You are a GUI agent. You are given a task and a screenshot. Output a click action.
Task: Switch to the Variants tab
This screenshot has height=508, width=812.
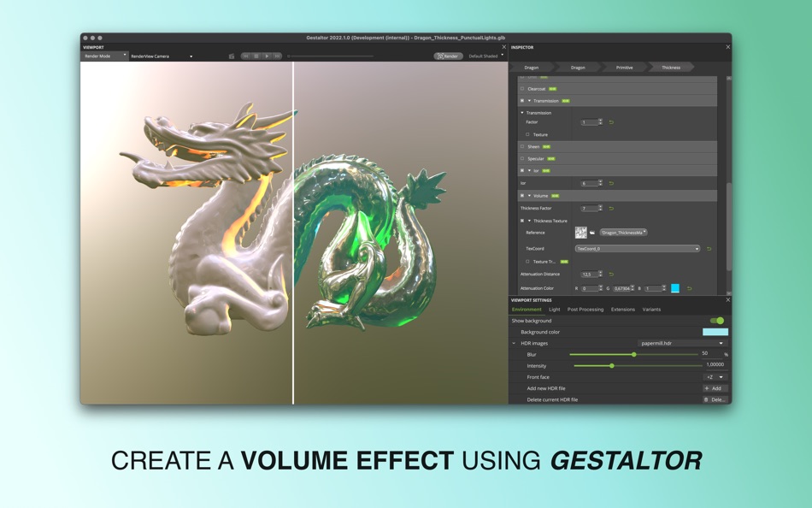[x=651, y=310]
